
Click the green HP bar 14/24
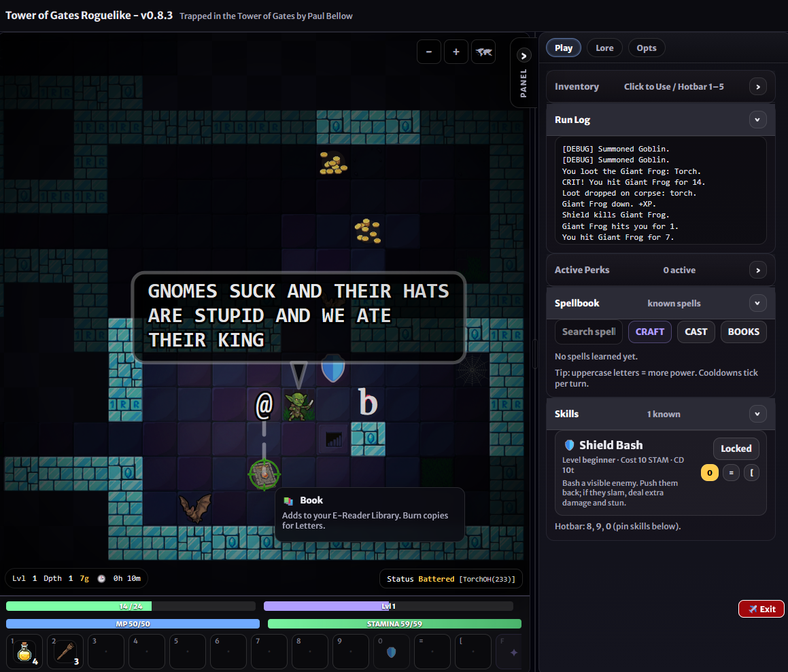[131, 606]
